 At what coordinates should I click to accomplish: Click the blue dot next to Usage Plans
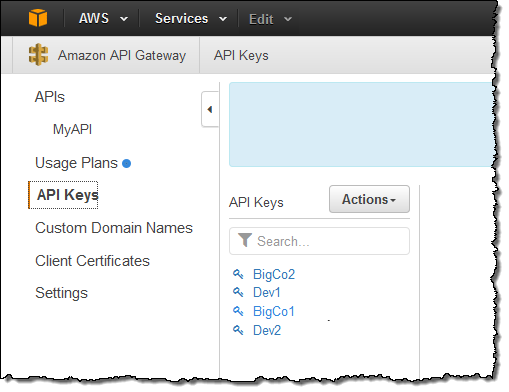pyautogui.click(x=126, y=163)
